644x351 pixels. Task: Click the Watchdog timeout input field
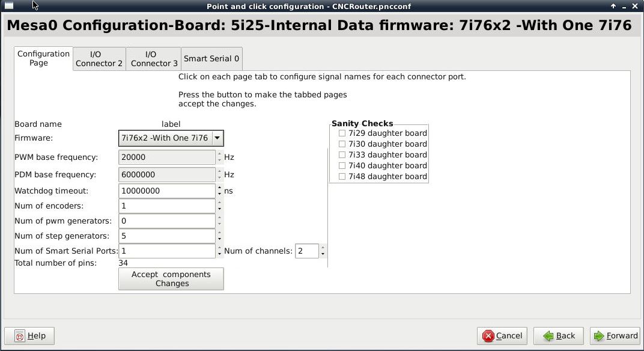pyautogui.click(x=167, y=191)
